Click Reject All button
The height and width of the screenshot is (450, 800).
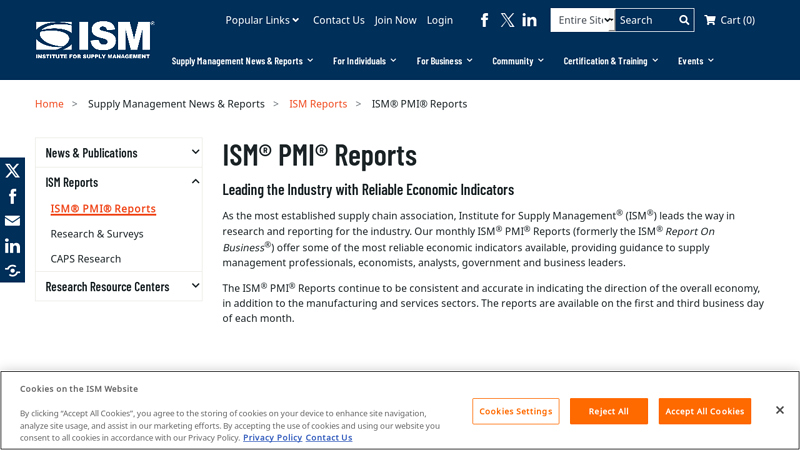(609, 411)
